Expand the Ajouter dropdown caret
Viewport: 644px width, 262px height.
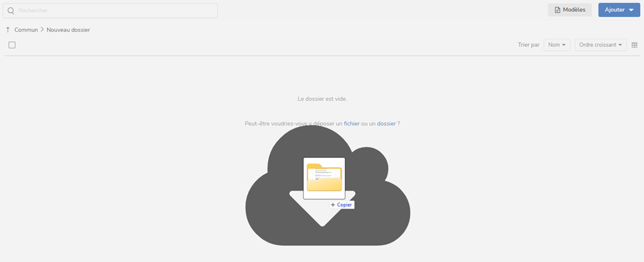tap(631, 10)
